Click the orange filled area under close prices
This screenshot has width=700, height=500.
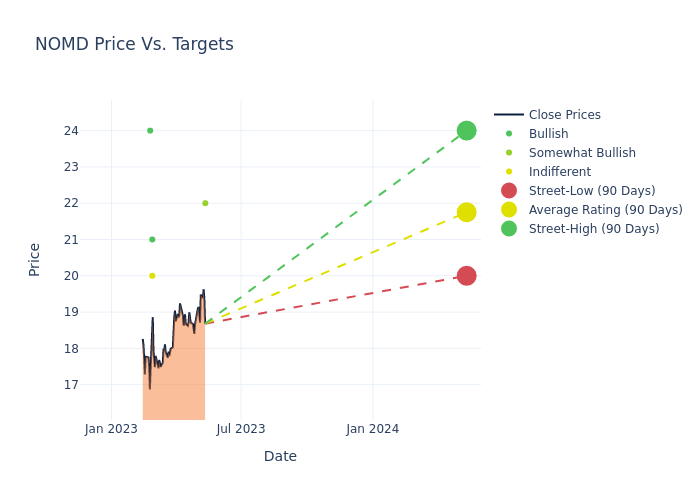pos(175,385)
